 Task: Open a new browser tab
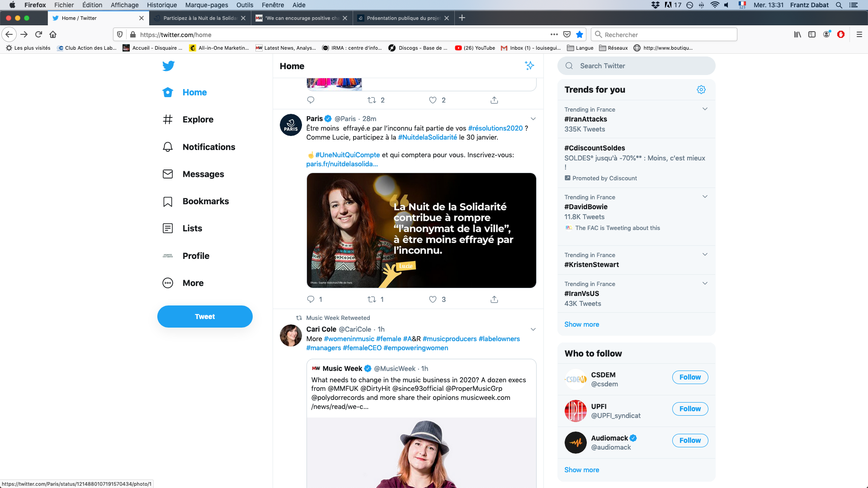coord(462,18)
